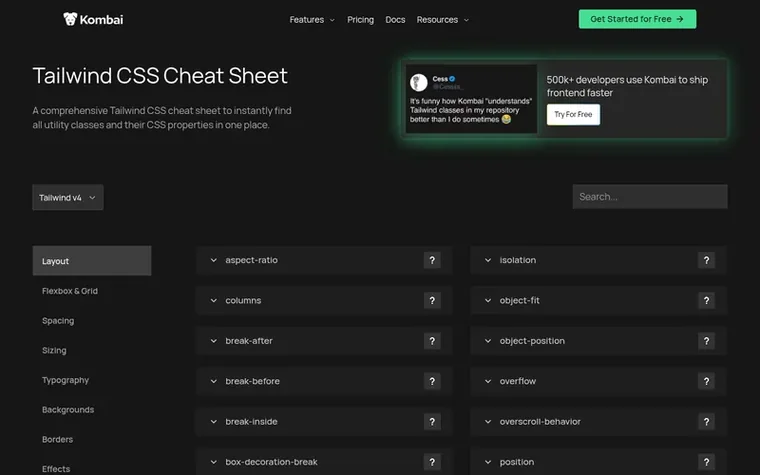760x475 pixels.
Task: Expand the break-inside chevron
Action: (x=213, y=422)
